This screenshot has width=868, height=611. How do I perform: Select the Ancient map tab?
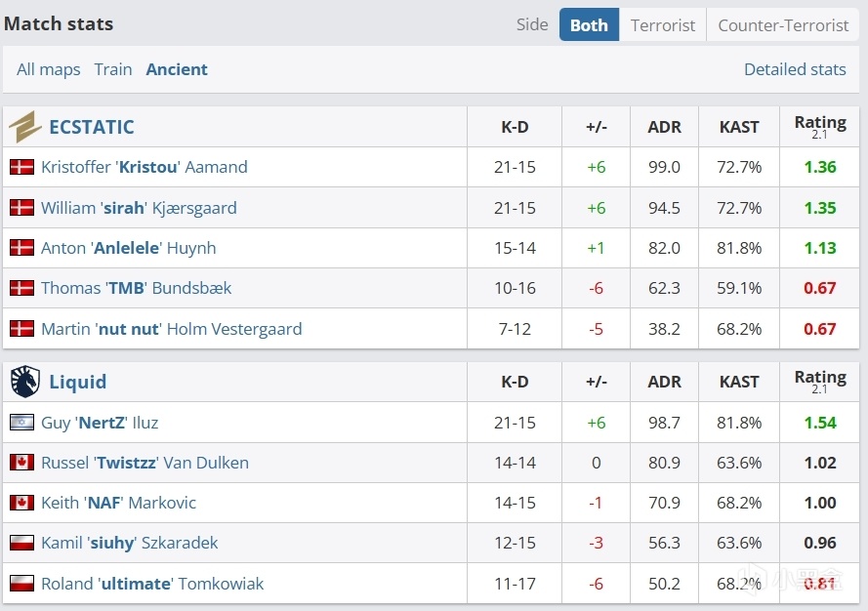click(x=177, y=69)
